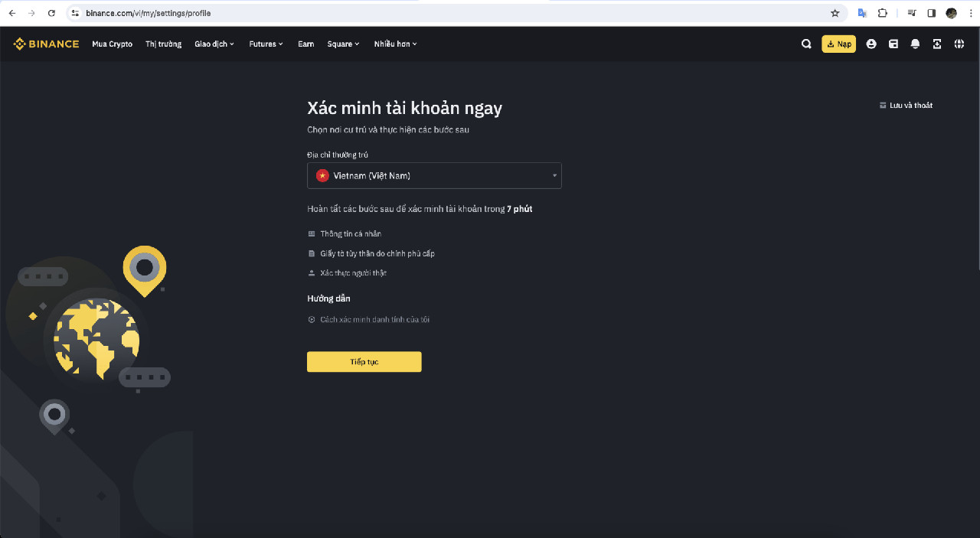Click the download desktop app icon

937,44
